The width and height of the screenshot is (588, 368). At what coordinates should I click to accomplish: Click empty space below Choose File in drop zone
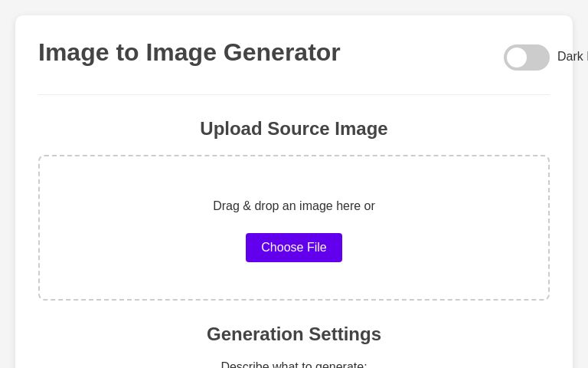[x=294, y=281]
